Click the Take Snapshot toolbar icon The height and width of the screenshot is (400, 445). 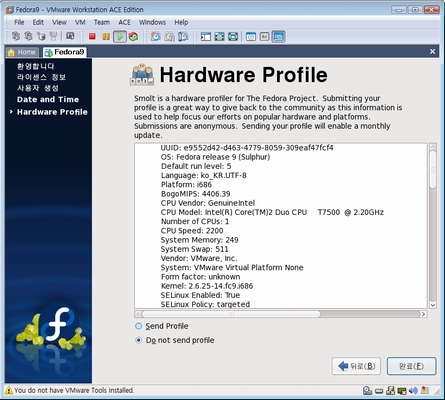coord(156,36)
